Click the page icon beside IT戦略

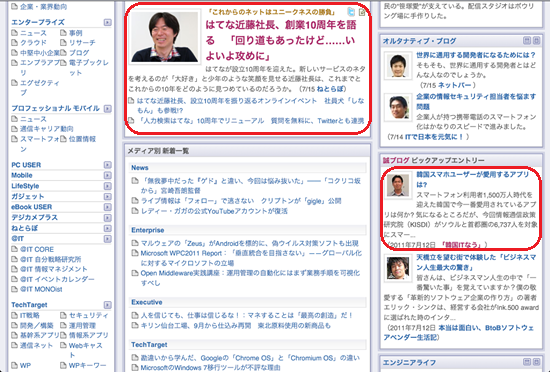14,315
